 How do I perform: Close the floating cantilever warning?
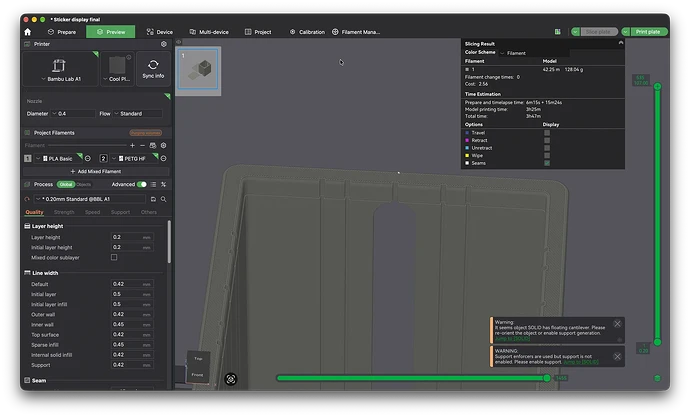[617, 324]
